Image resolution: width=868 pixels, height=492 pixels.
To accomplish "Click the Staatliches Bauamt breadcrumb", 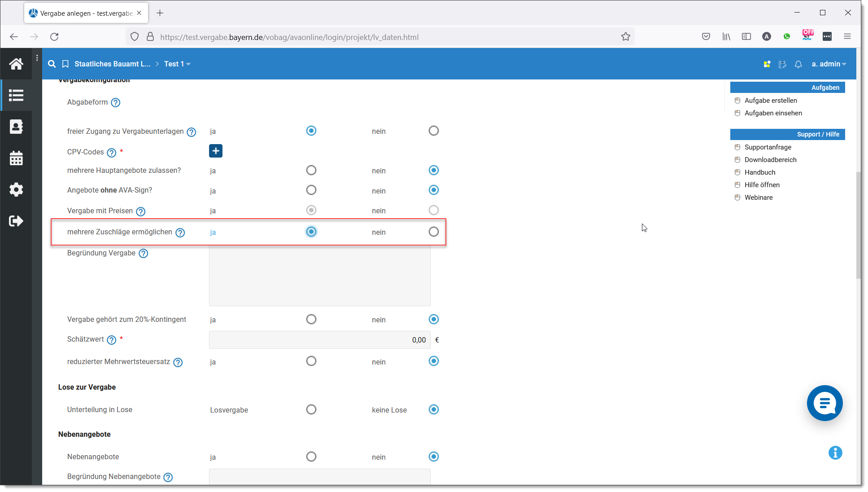I will (113, 64).
